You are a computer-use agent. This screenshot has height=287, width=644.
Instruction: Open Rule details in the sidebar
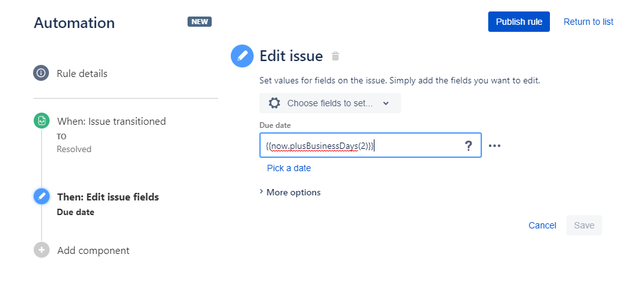[x=82, y=74]
